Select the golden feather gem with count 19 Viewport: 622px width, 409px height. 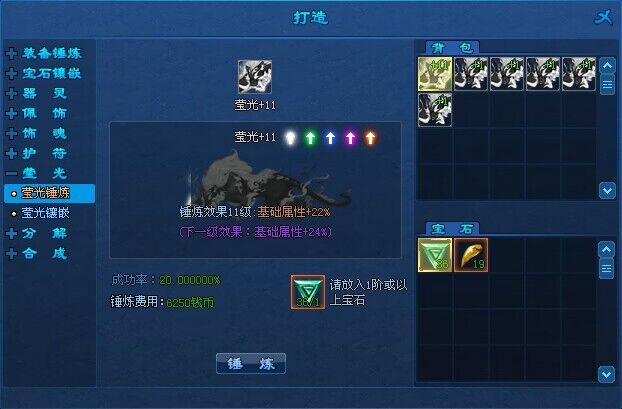471,255
